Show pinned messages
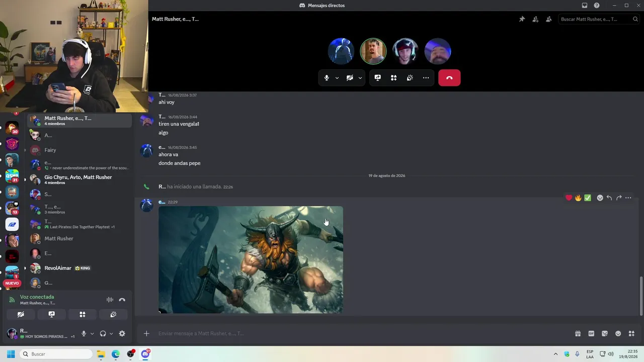 pos(522,19)
